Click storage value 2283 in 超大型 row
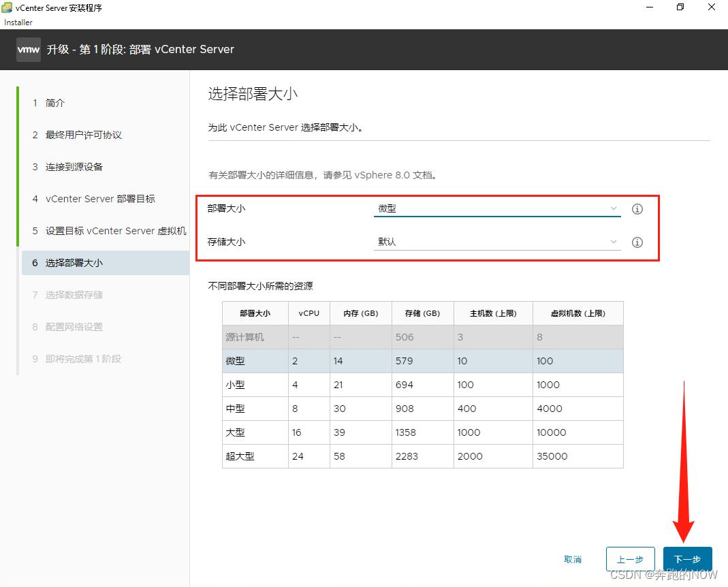 click(x=407, y=456)
